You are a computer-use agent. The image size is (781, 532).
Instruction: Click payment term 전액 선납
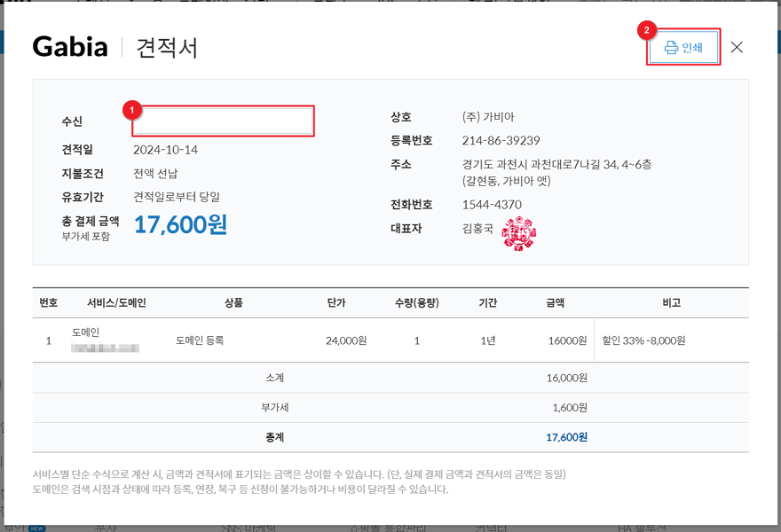[x=155, y=173]
